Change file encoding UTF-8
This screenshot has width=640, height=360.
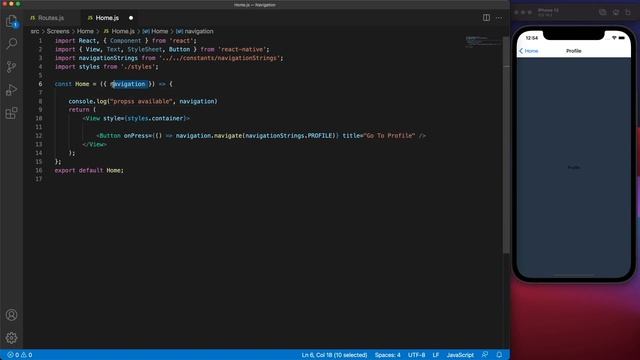point(416,355)
